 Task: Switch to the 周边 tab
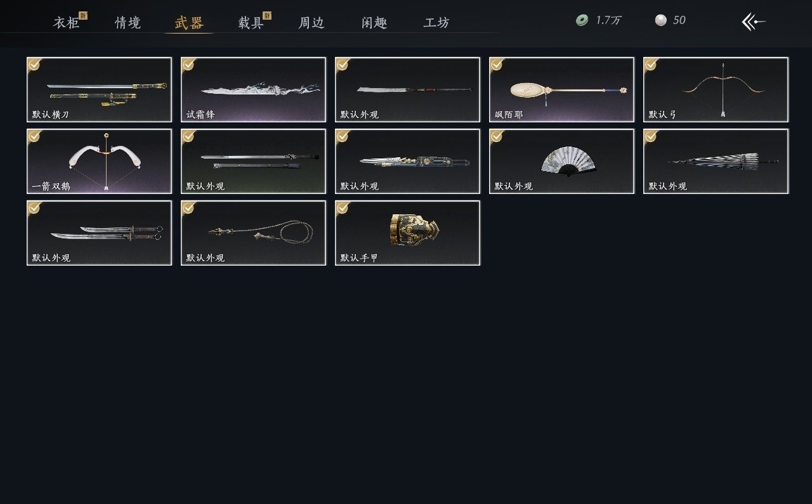(x=311, y=23)
